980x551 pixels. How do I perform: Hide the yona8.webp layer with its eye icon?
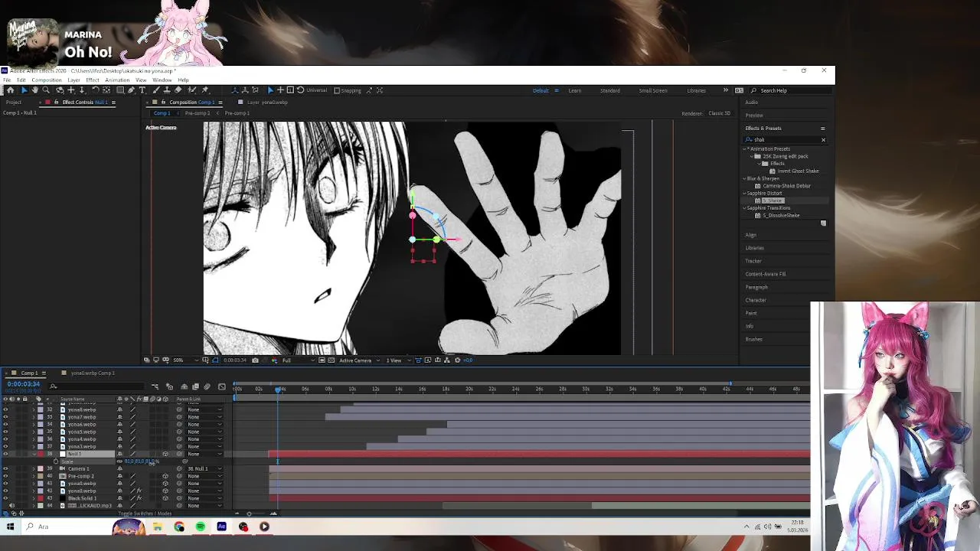5,409
